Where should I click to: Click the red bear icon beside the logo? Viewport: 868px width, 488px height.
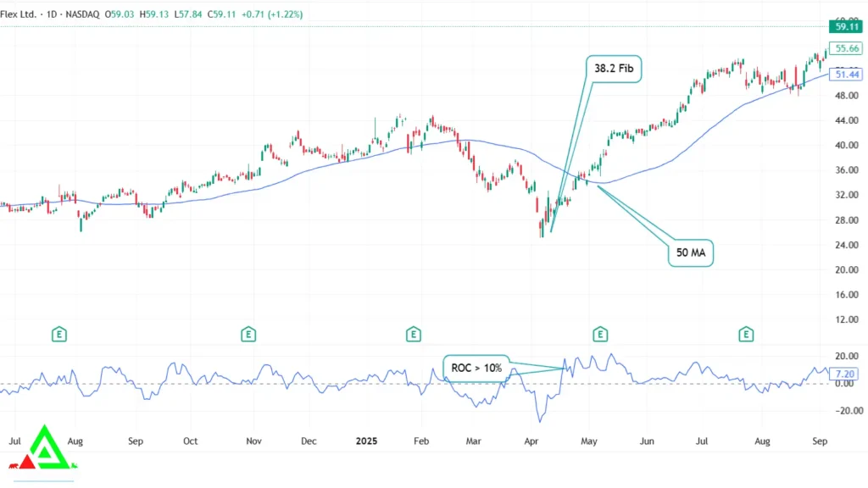13,465
